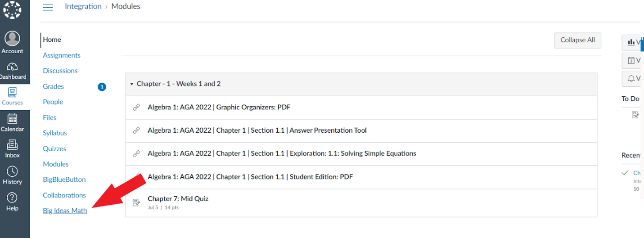Screen dimensions: 644x238
Task: Open the Calendar icon in global navigation
Action: [x=12, y=119]
